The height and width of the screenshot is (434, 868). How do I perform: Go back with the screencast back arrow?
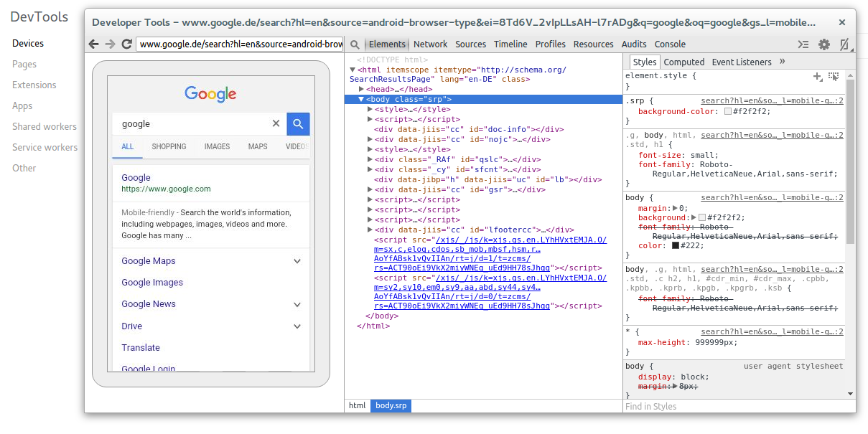point(93,44)
